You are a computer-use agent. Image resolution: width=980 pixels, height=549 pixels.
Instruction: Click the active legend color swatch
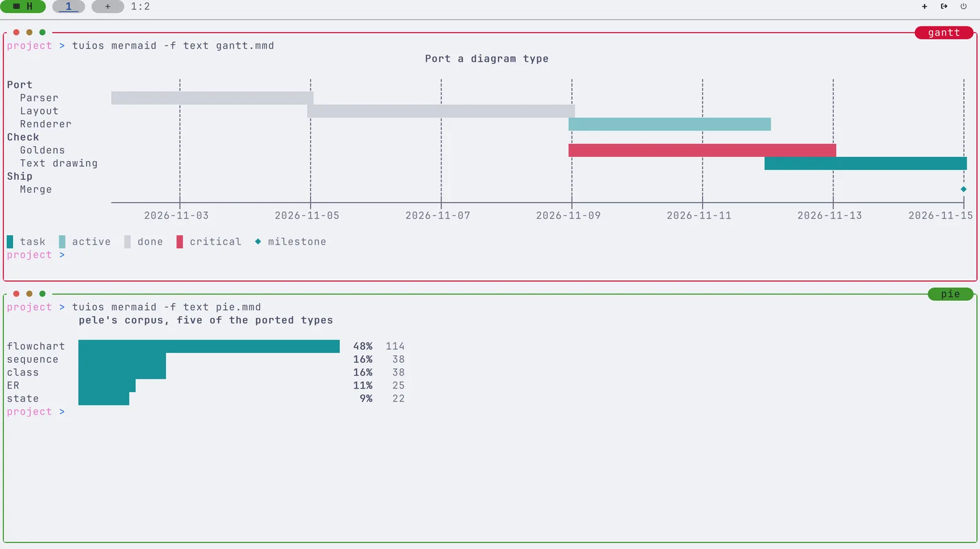point(62,242)
